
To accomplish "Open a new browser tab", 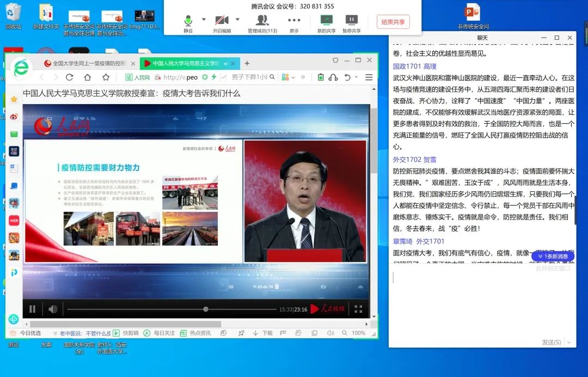I will coord(247,63).
